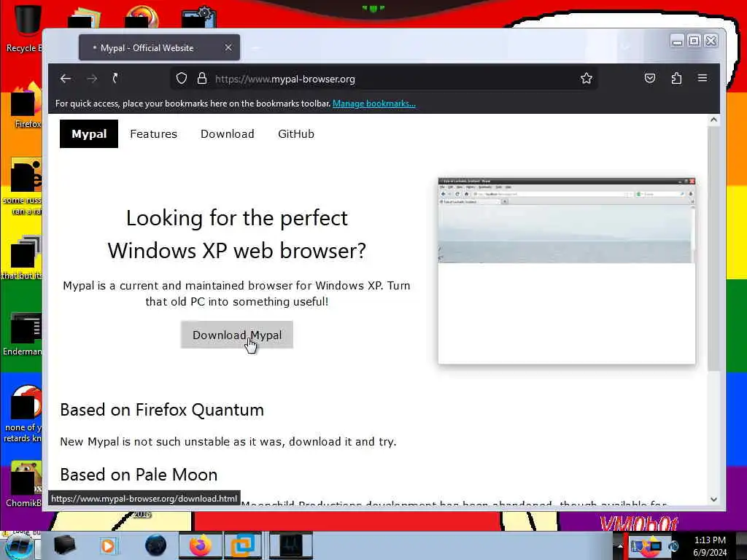Click the black monitor taskbar icon
The width and height of the screenshot is (747, 560).
pyautogui.click(x=291, y=545)
